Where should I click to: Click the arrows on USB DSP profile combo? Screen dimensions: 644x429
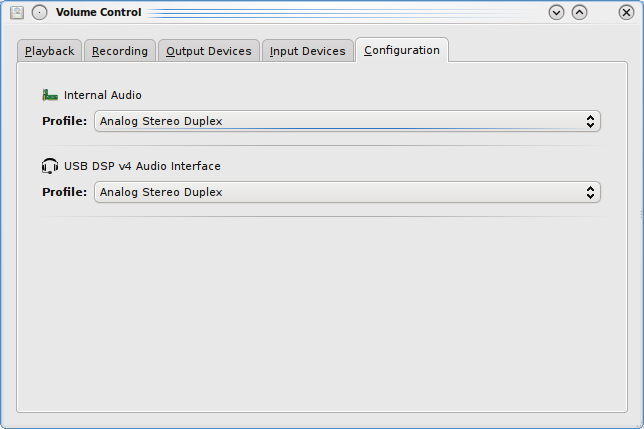coord(591,192)
